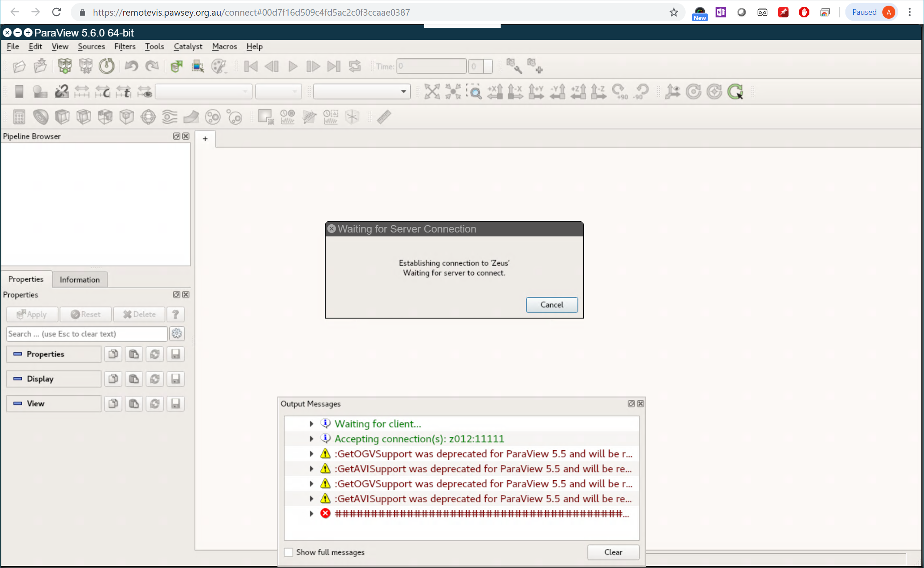Expand the first GetAVISupport warning
This screenshot has height=568, width=924.
click(311, 468)
